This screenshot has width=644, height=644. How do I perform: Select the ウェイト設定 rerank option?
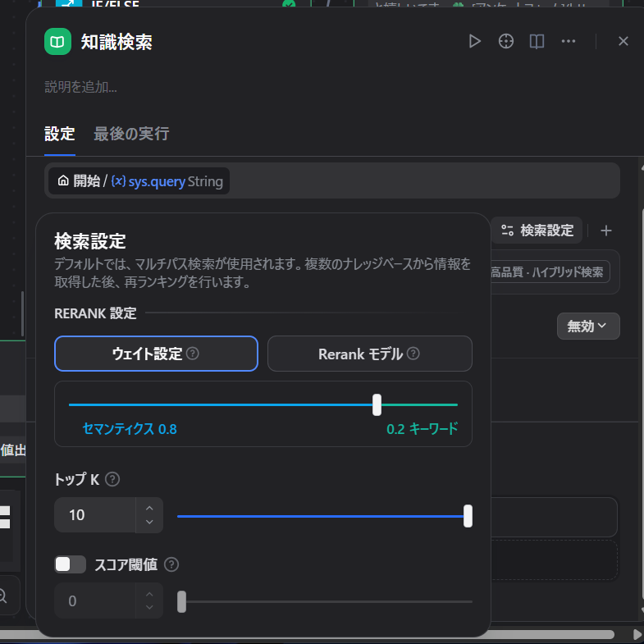click(x=156, y=354)
